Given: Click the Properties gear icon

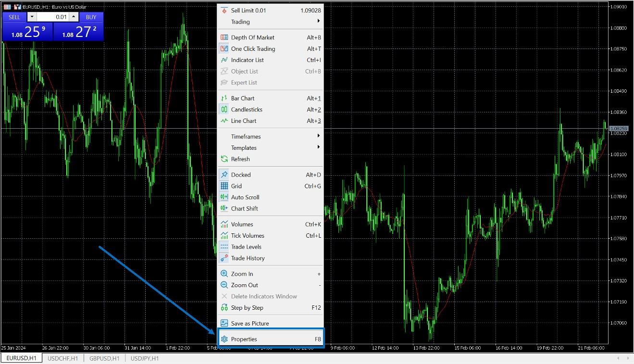Looking at the screenshot, I should (x=224, y=339).
